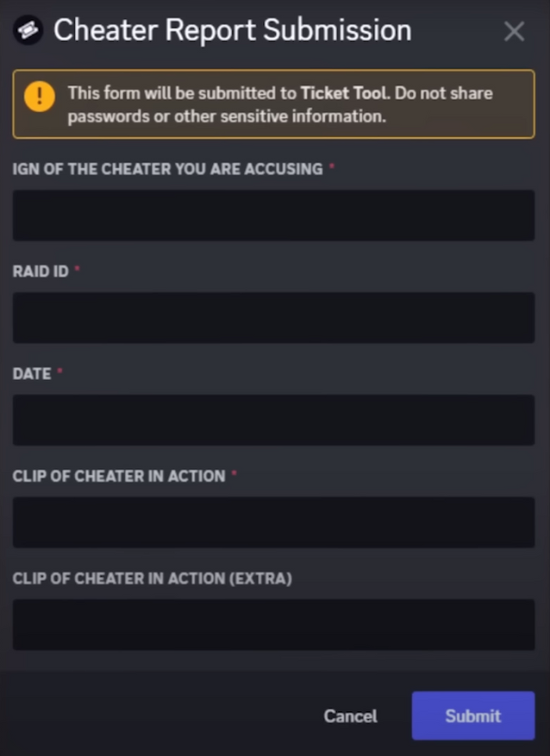
Task: Click the "Clip of Cheater in Action (Extra)" label
Action: (152, 578)
